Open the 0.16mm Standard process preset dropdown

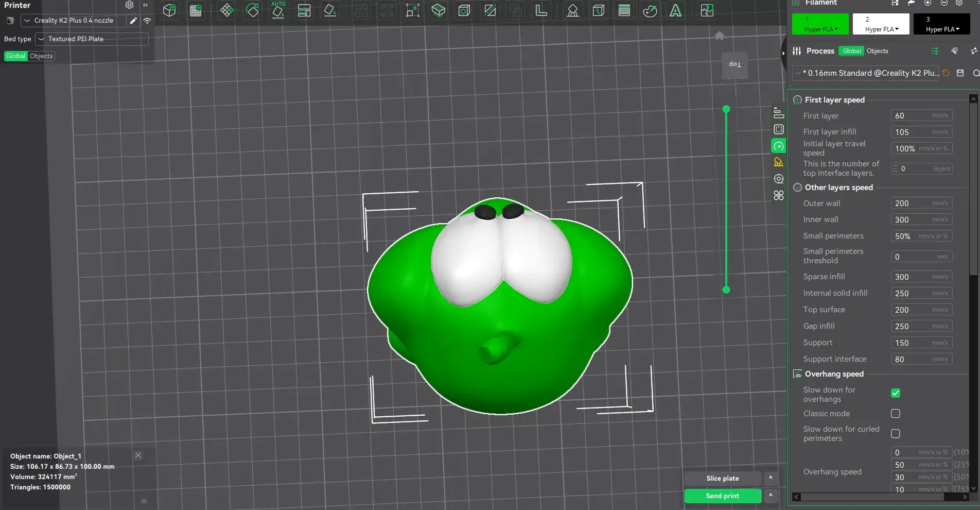866,73
